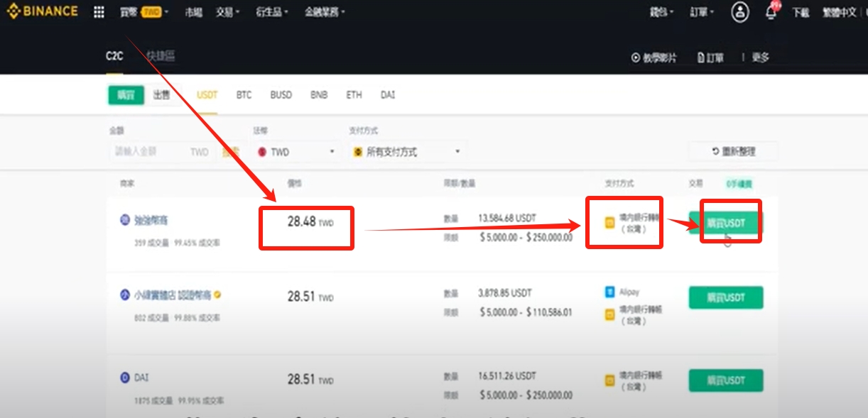Click the amount input field

(149, 152)
